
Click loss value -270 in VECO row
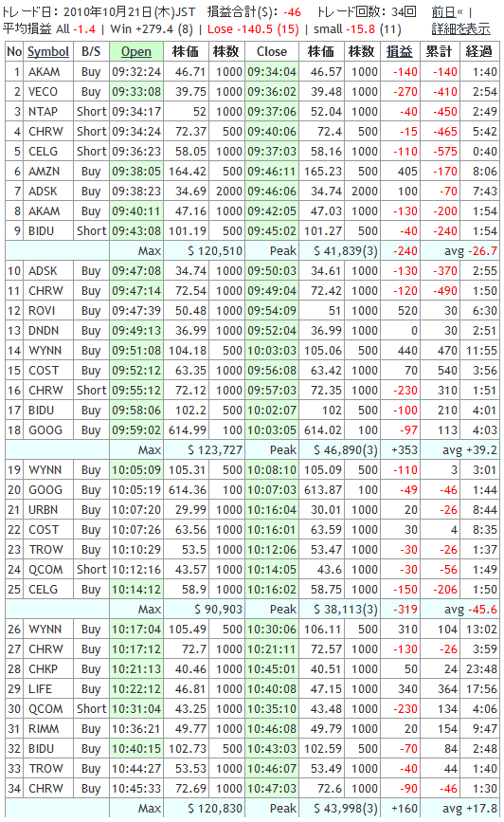tap(405, 92)
